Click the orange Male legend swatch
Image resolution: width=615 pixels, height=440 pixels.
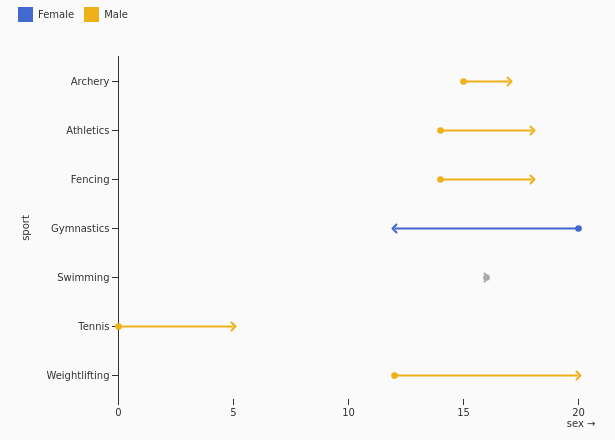[91, 15]
